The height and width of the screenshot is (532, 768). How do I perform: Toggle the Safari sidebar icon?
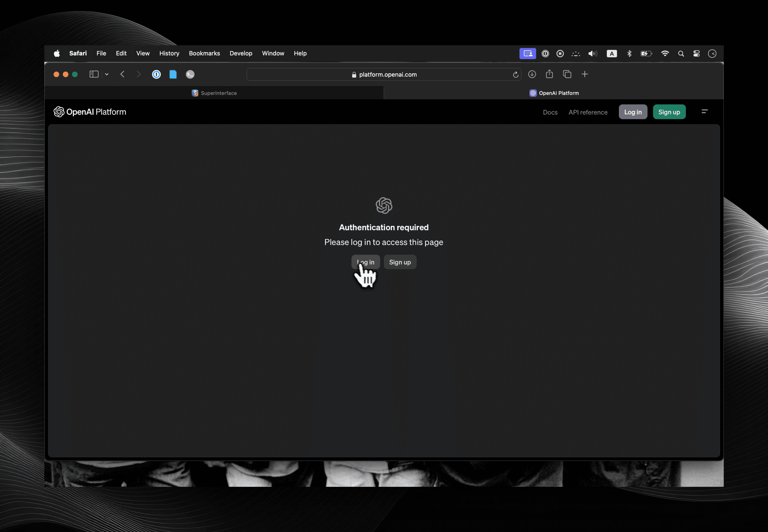[x=94, y=74]
